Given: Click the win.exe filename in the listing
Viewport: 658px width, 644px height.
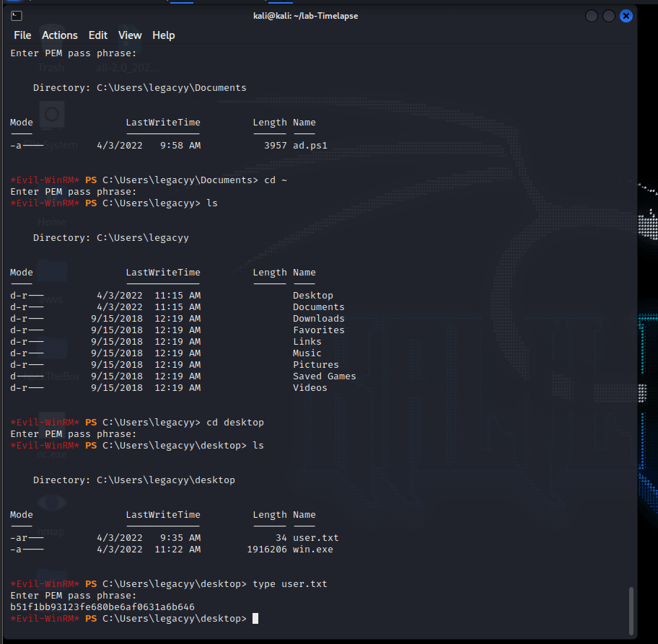Looking at the screenshot, I should pos(313,550).
